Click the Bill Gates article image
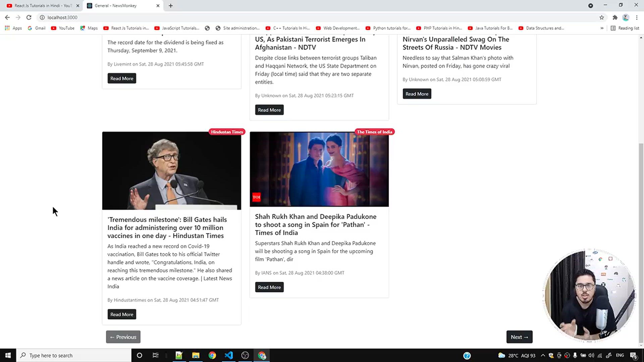 click(x=172, y=171)
